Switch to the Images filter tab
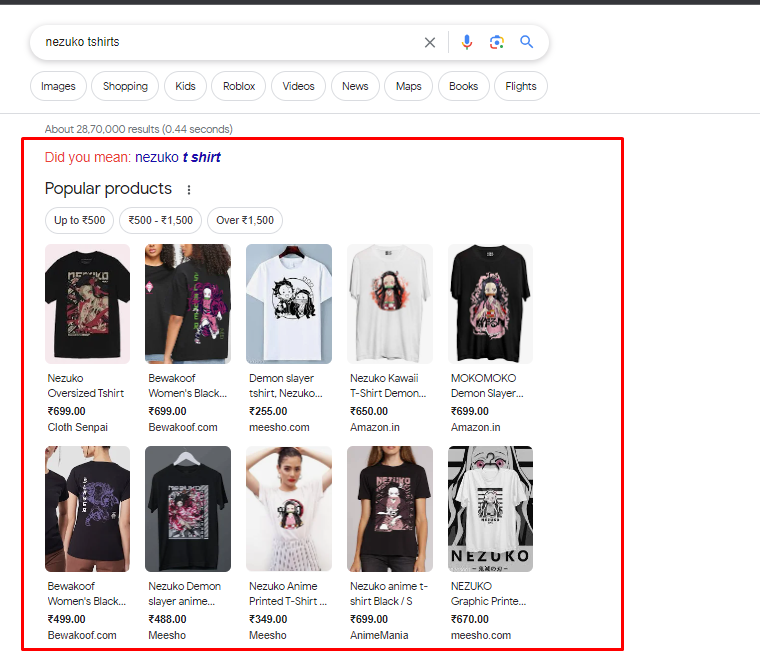Viewport: 760px width, 656px height. (58, 86)
